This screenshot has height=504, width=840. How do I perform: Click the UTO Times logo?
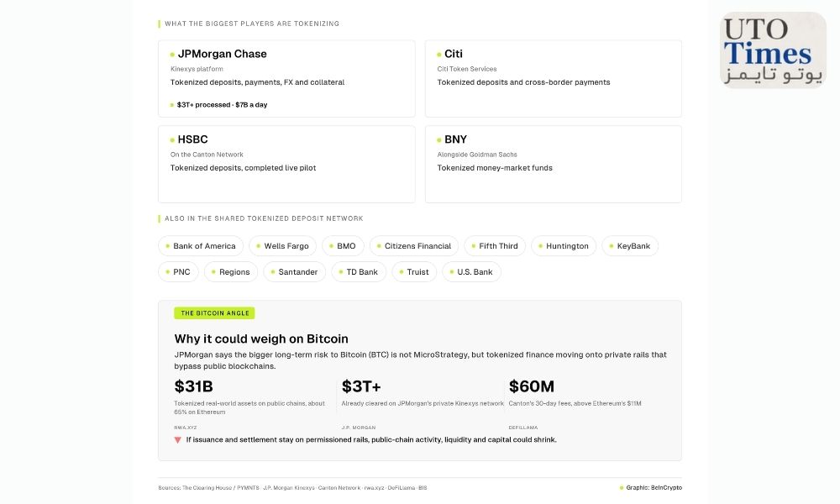click(773, 50)
